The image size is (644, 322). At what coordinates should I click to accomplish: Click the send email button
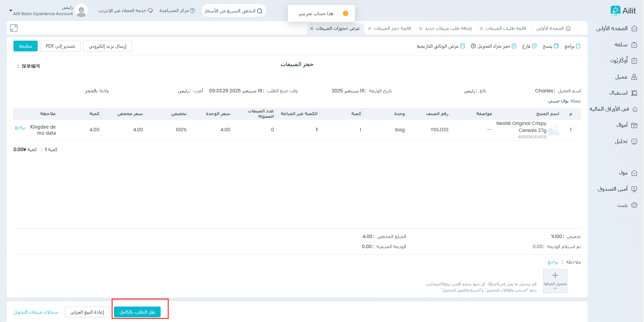(107, 46)
